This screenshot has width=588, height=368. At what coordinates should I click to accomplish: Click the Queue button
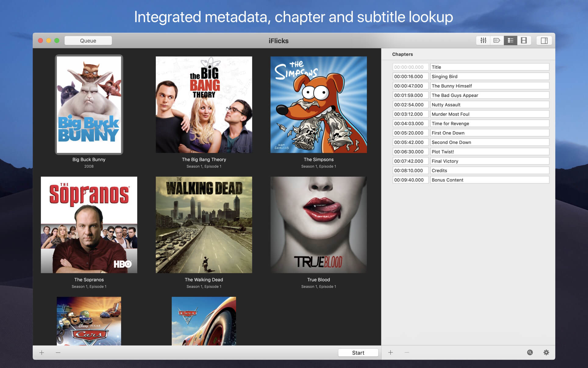[x=88, y=41]
